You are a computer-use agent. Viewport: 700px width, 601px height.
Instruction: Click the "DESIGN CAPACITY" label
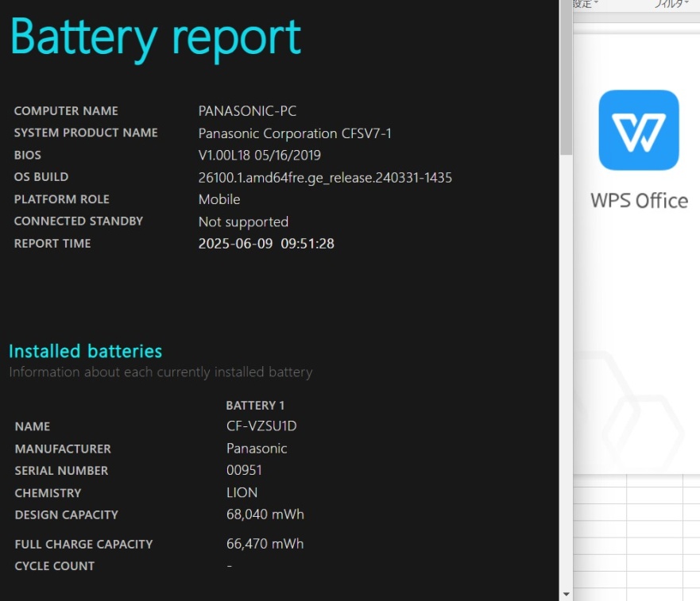[x=67, y=515]
